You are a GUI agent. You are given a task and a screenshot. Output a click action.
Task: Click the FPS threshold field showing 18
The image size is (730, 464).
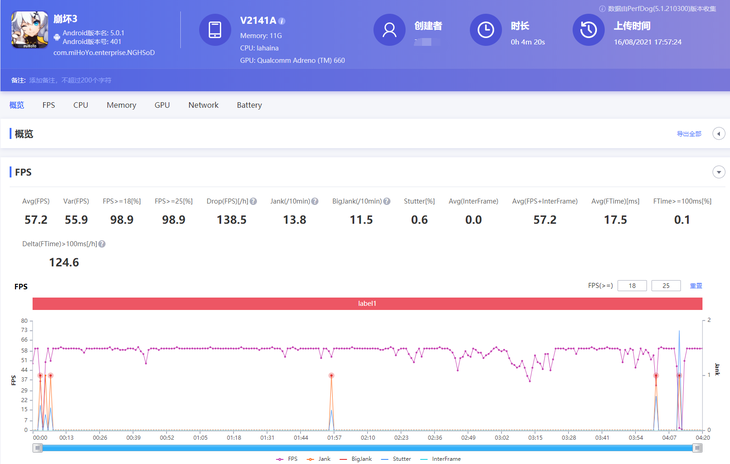pyautogui.click(x=632, y=286)
